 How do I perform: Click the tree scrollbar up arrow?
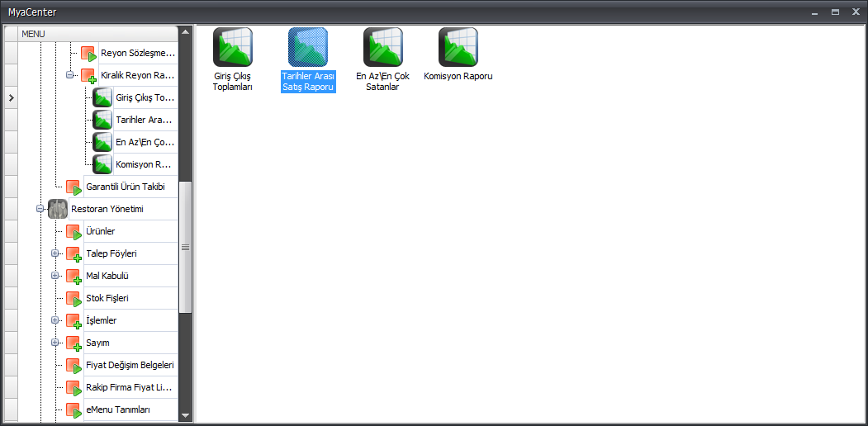click(186, 32)
